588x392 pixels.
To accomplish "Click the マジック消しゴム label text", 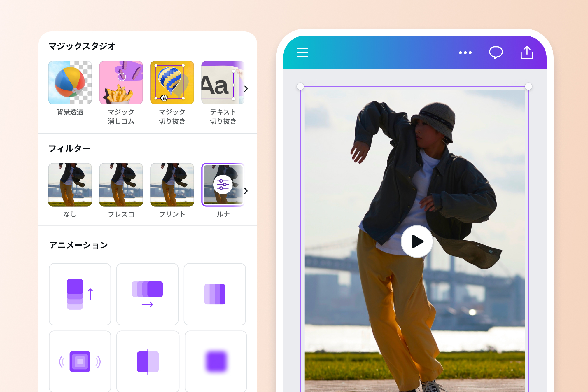I will pos(121,117).
